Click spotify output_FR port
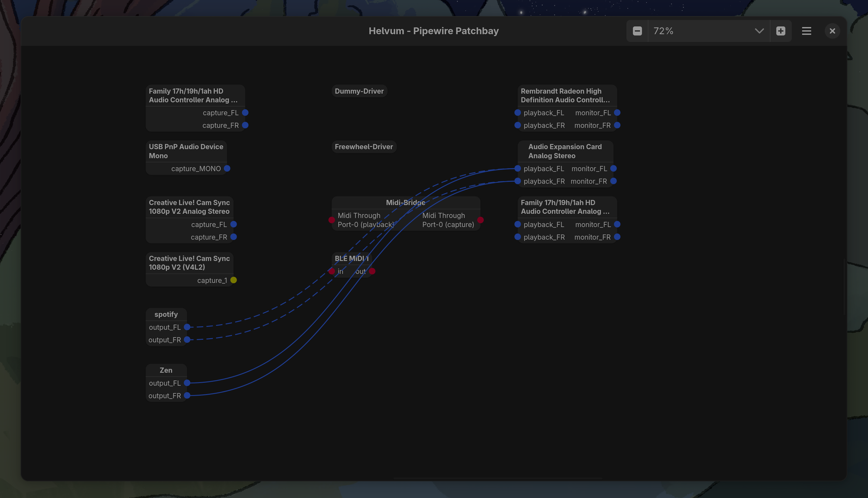868x498 pixels. point(187,340)
